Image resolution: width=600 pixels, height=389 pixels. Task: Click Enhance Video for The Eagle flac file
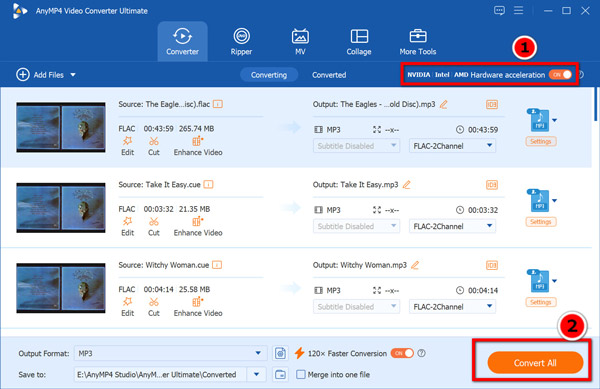(x=198, y=146)
